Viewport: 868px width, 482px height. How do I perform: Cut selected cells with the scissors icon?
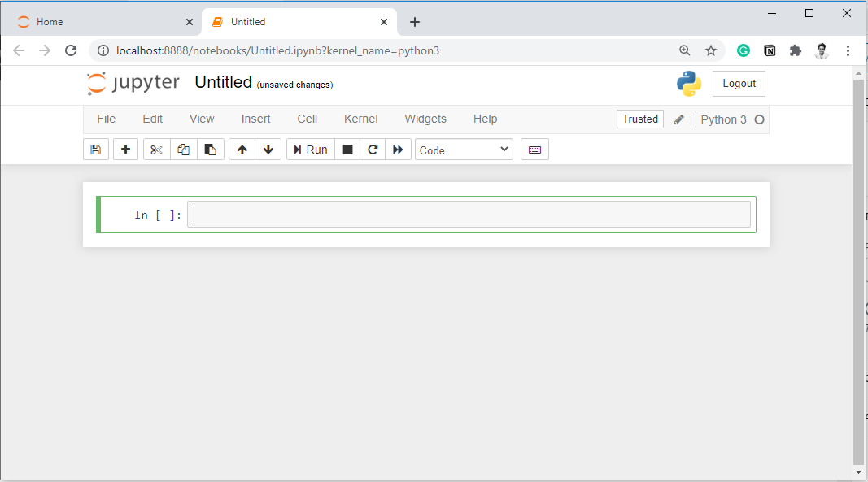pos(157,150)
